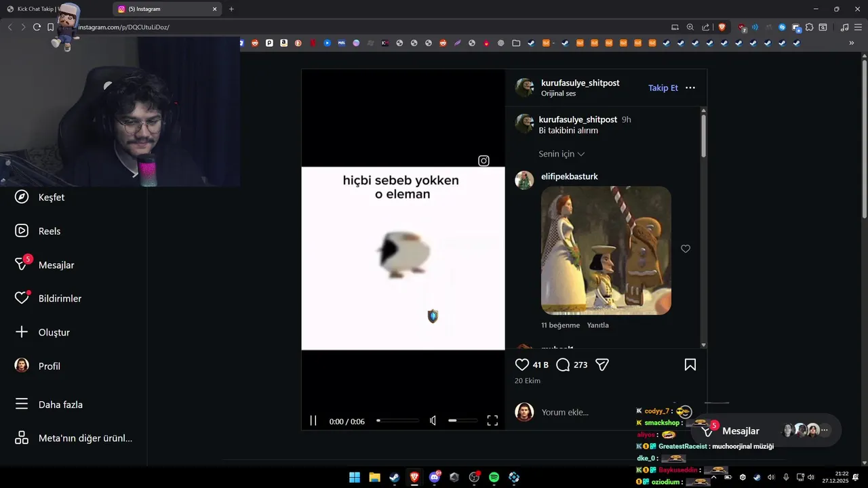Click the comments panel scrollbar

704,136
